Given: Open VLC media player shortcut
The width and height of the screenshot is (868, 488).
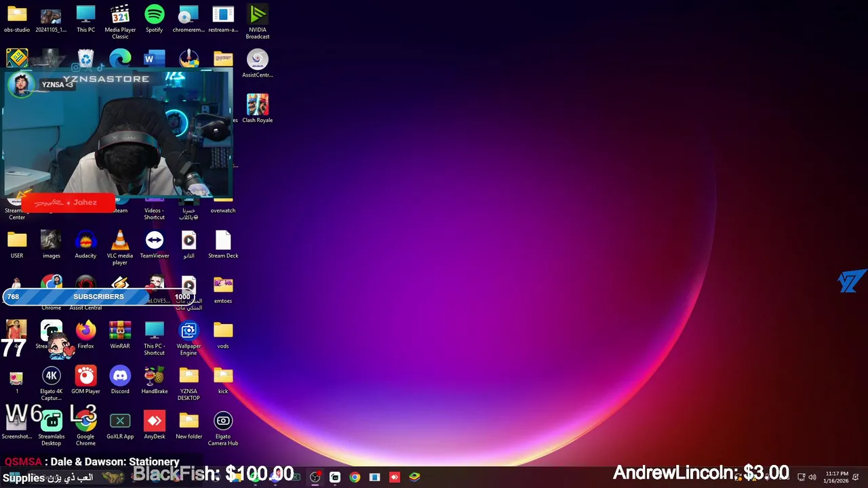Looking at the screenshot, I should coord(120,247).
